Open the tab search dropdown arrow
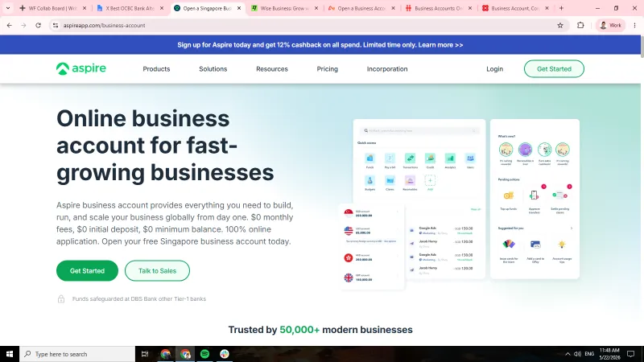 click(8, 8)
